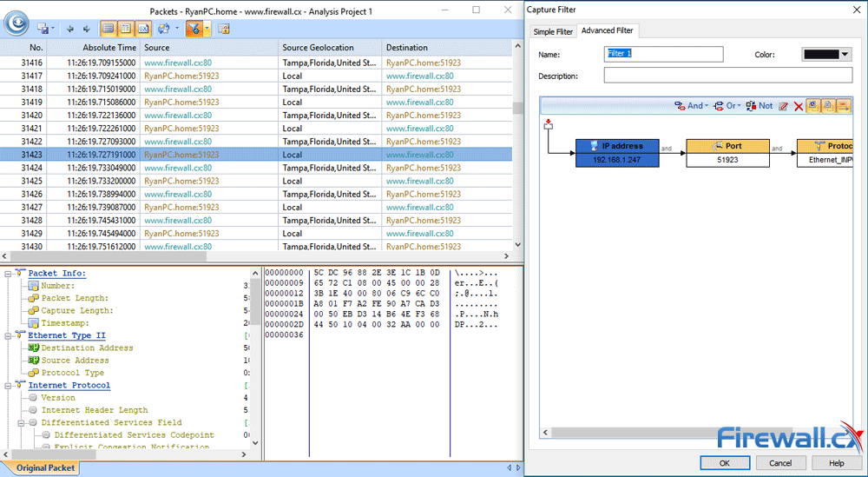
Task: Select the IP address filter node
Action: click(x=617, y=153)
